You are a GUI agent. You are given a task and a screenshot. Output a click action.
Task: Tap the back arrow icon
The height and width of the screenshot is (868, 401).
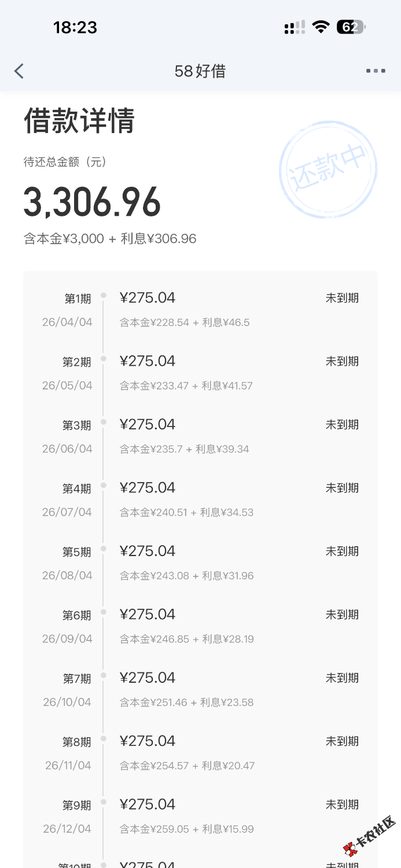pos(19,71)
